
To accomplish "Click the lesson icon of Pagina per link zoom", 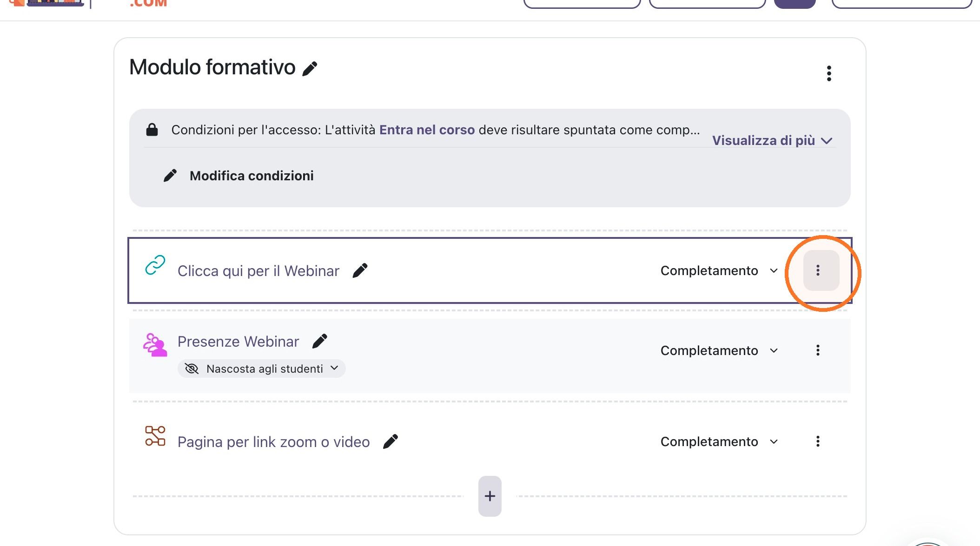I will point(155,436).
